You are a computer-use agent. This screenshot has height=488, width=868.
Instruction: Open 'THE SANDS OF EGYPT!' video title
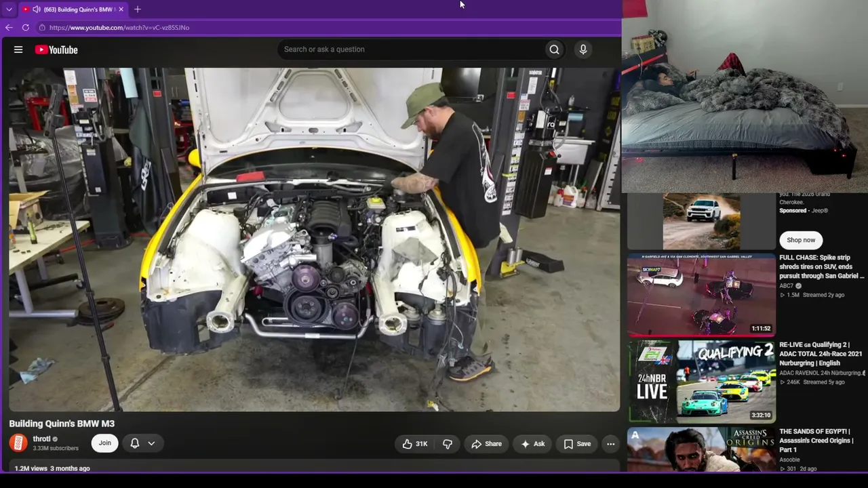point(816,441)
